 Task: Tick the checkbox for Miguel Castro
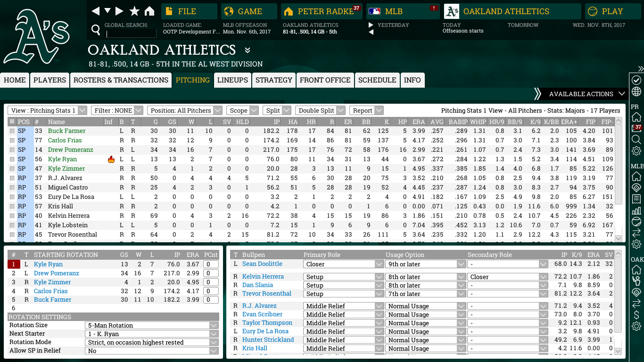pos(12,188)
